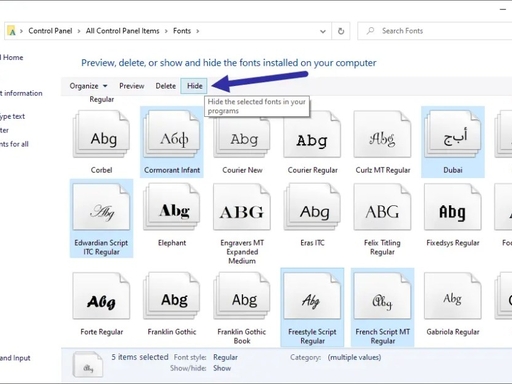Click the 'Cormorant Infant' font name

[172, 170]
